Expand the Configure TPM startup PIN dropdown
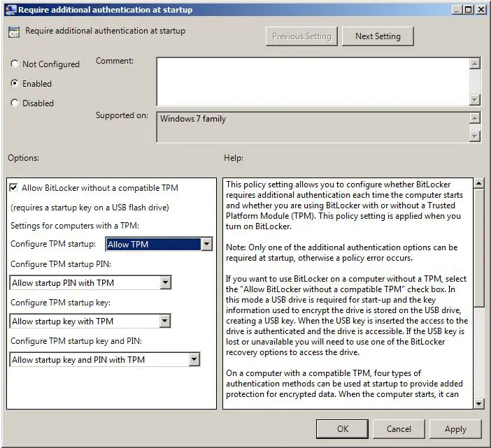Screen dimensions: 491x448 pyautogui.click(x=165, y=283)
